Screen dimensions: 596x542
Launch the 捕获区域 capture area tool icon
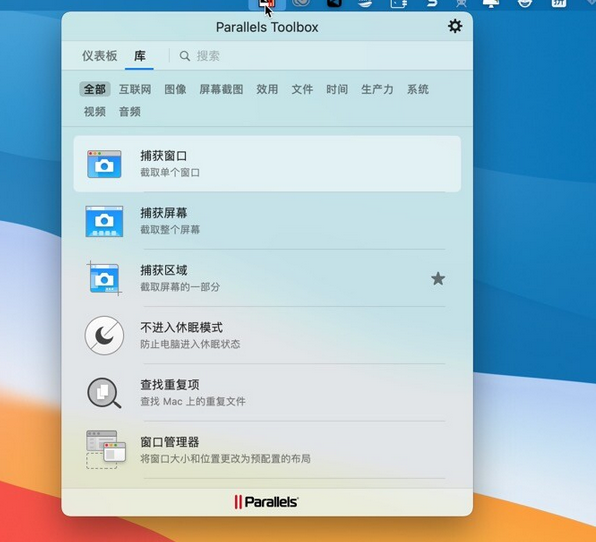coord(104,279)
